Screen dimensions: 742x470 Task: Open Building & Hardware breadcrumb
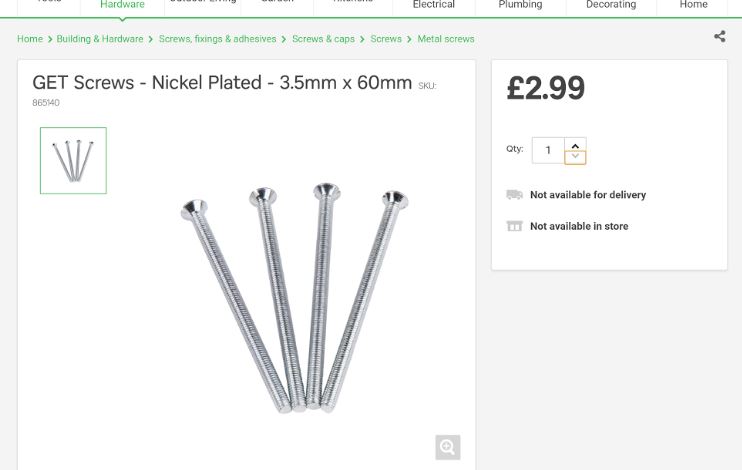[99, 39]
